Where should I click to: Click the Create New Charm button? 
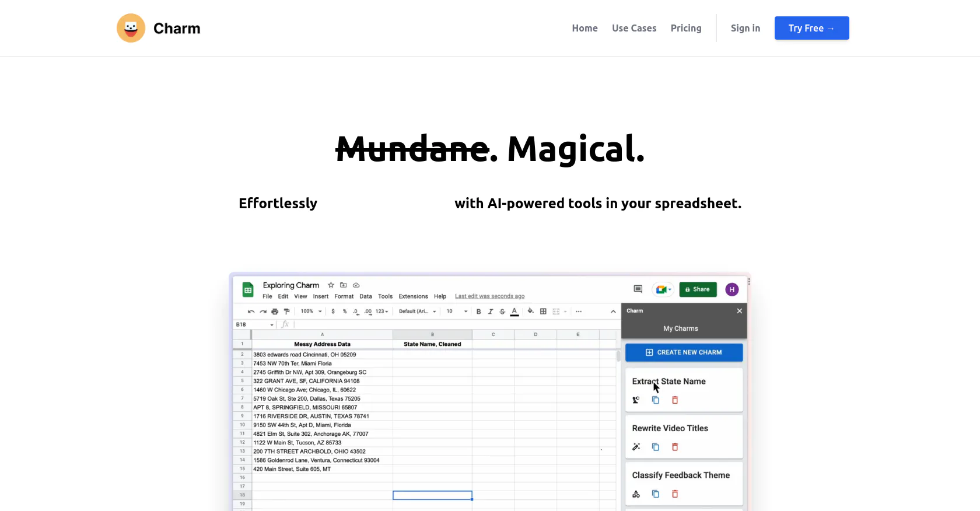point(684,352)
